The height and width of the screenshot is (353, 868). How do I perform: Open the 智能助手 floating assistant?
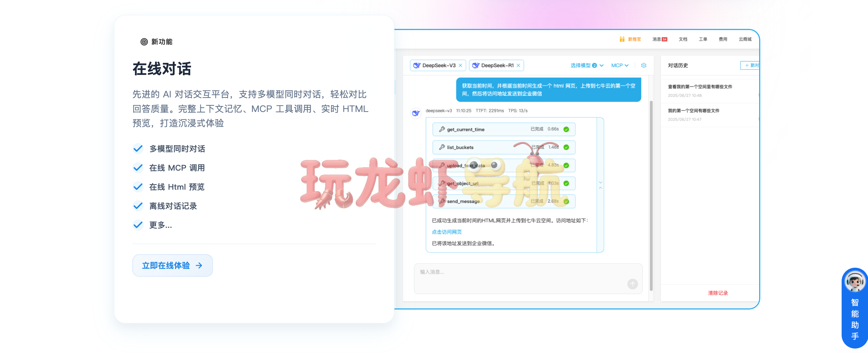click(x=855, y=308)
